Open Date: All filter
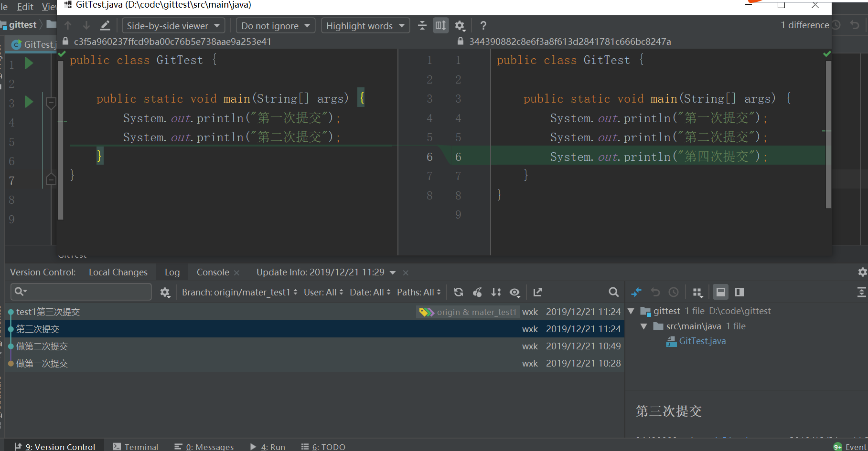This screenshot has width=868, height=451. point(370,292)
